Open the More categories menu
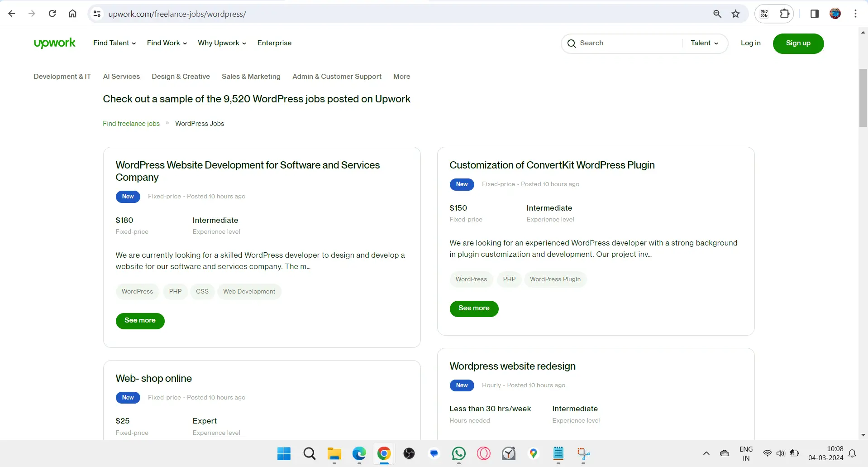The width and height of the screenshot is (868, 467). (x=402, y=77)
